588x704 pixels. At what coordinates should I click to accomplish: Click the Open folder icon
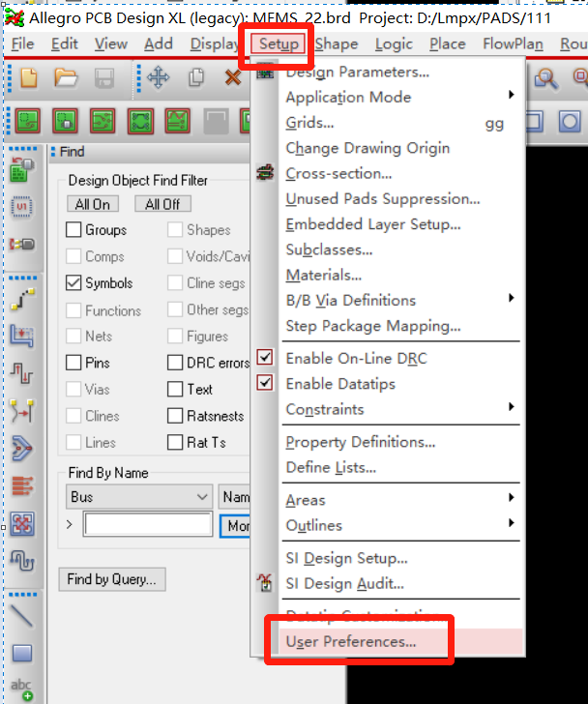click(66, 77)
